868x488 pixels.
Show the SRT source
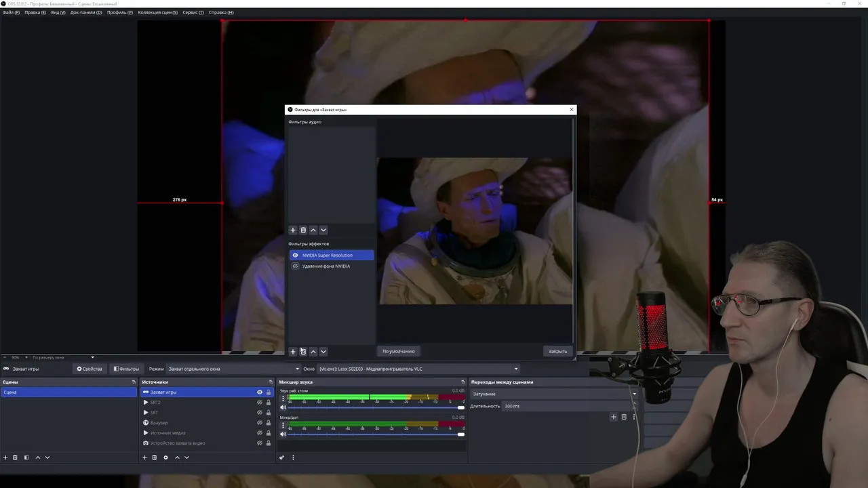[259, 413]
